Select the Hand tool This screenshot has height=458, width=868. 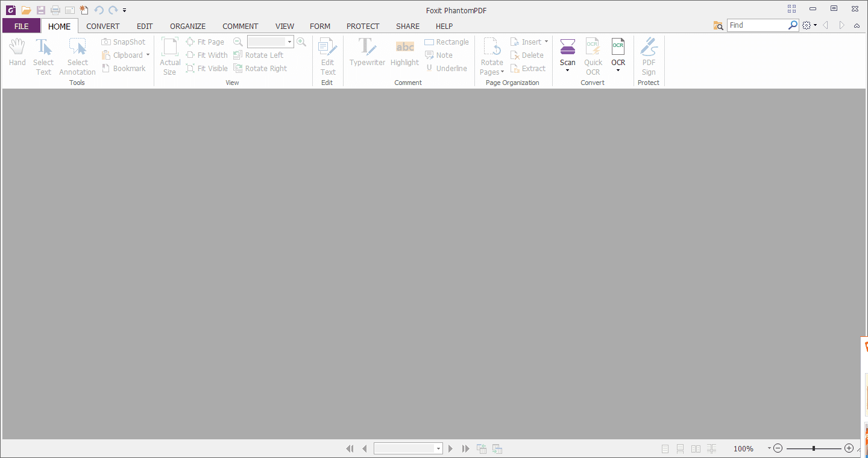(x=17, y=52)
